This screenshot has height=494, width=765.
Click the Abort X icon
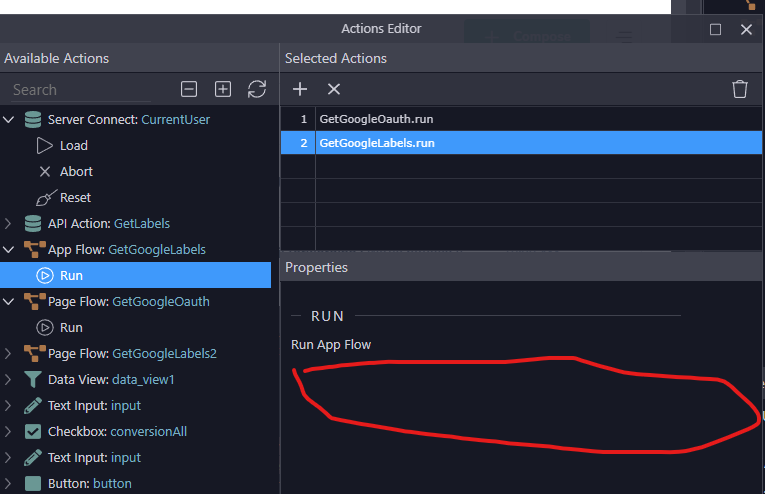click(x=44, y=172)
